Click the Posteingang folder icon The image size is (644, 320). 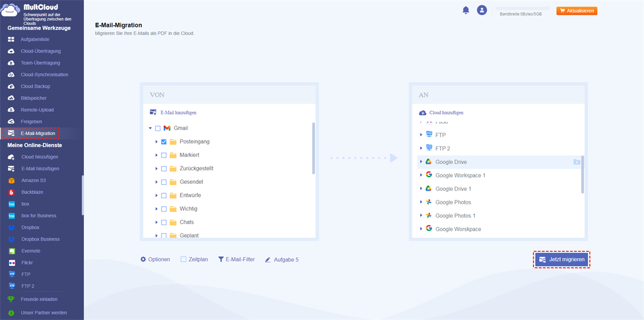(x=173, y=142)
